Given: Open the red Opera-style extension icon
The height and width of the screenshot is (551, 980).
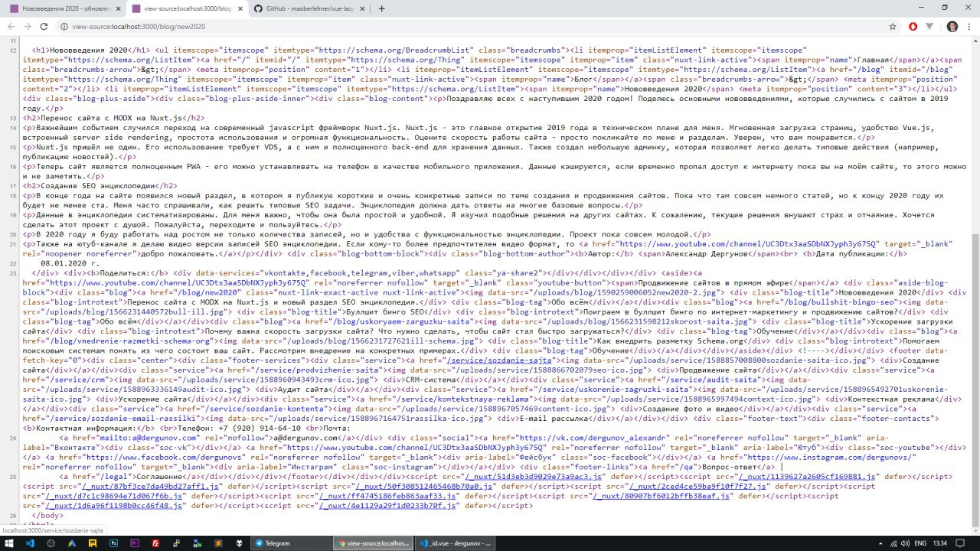Looking at the screenshot, I should (x=913, y=26).
